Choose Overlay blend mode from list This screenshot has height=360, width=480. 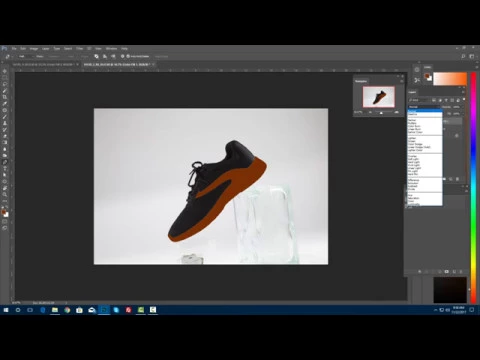coord(425,156)
